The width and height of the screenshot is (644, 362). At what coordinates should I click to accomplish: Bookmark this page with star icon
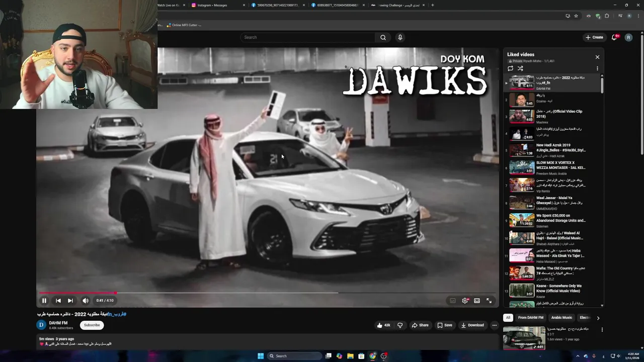(x=576, y=16)
